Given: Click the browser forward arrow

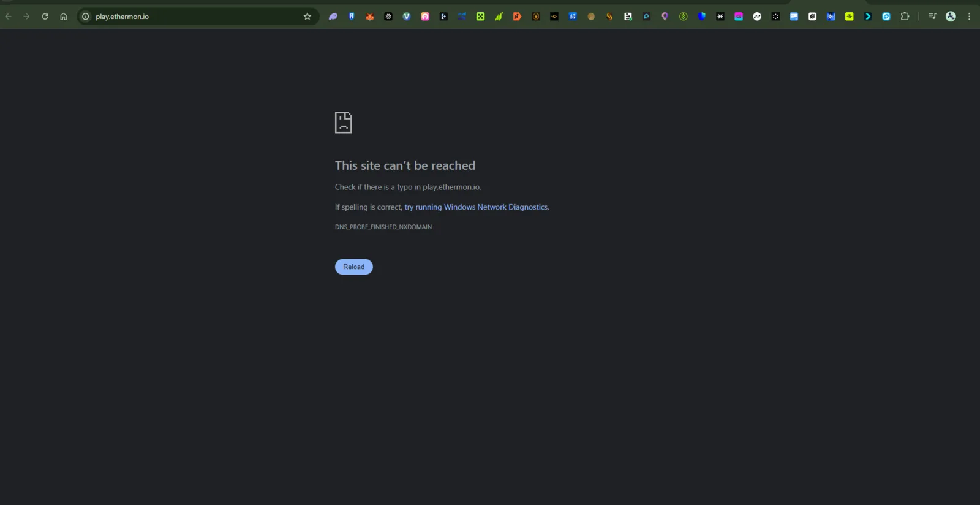Looking at the screenshot, I should coord(26,17).
